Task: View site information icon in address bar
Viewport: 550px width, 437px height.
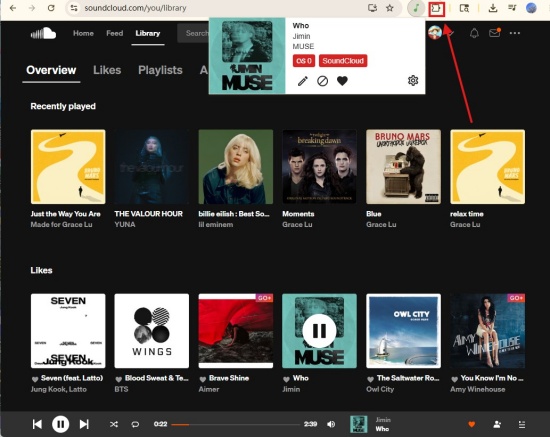Action: point(74,8)
